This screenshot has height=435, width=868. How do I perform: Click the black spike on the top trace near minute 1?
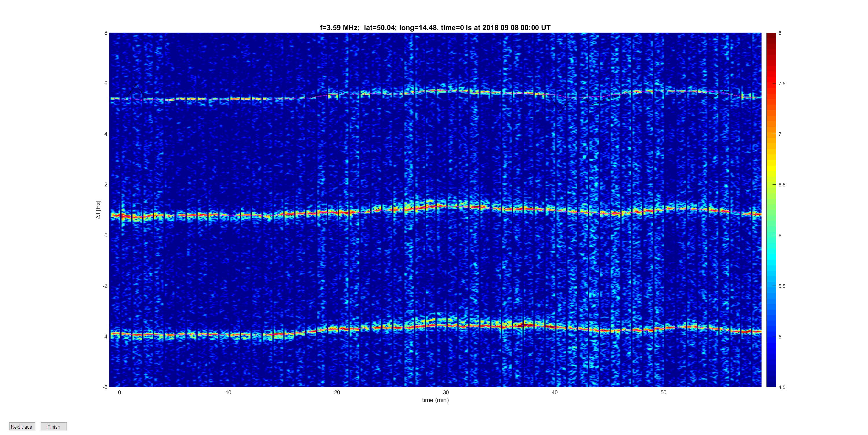(136, 86)
